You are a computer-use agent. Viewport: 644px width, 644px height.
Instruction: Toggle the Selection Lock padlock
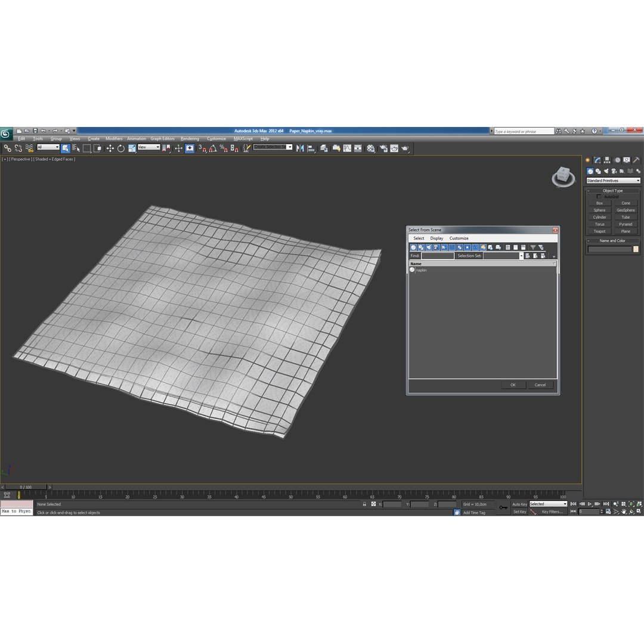(364, 504)
